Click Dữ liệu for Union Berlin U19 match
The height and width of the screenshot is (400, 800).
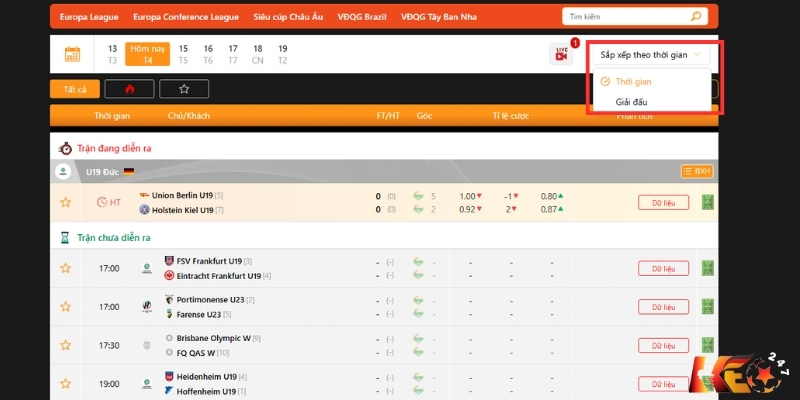663,203
